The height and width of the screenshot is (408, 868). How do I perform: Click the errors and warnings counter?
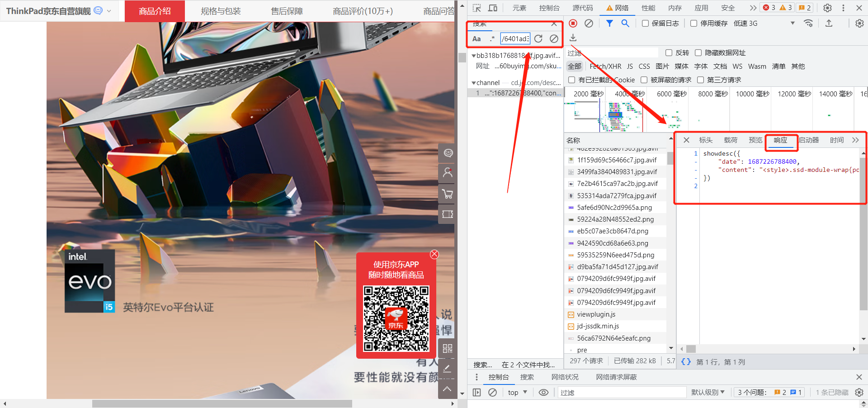pyautogui.click(x=777, y=8)
